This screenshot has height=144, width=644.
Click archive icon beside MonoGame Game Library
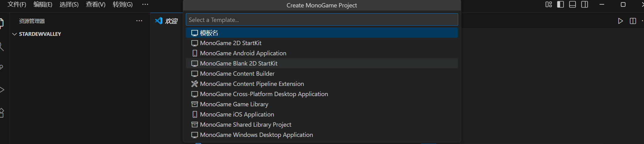[x=194, y=104]
